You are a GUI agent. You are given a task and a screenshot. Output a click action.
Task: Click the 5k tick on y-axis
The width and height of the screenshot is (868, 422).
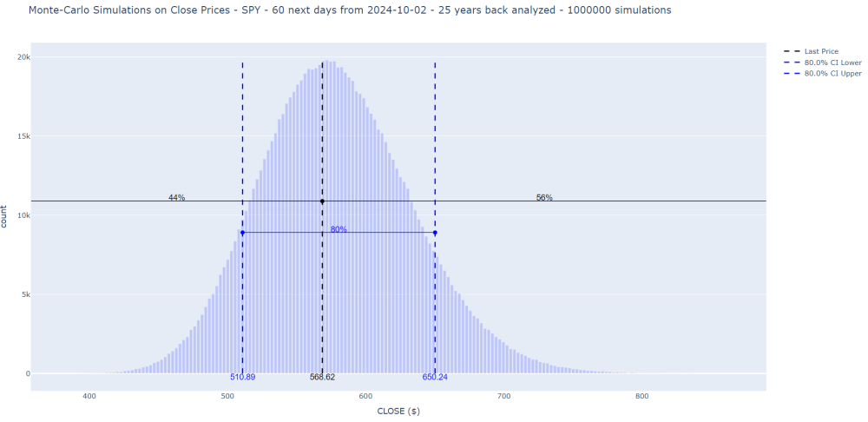24,295
